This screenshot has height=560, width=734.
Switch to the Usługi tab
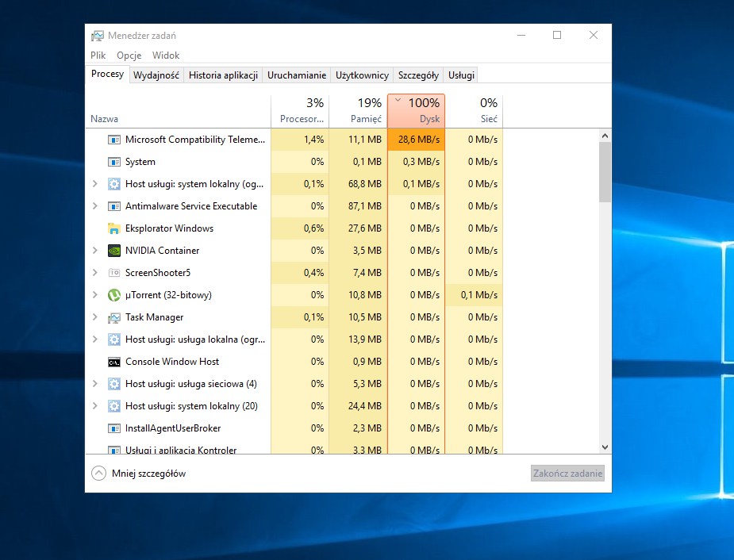461,75
